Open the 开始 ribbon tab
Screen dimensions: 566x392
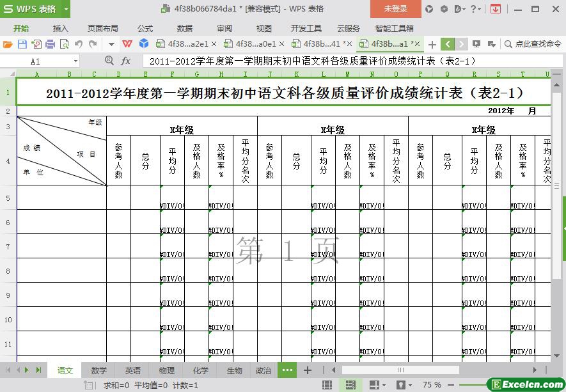tap(21, 28)
